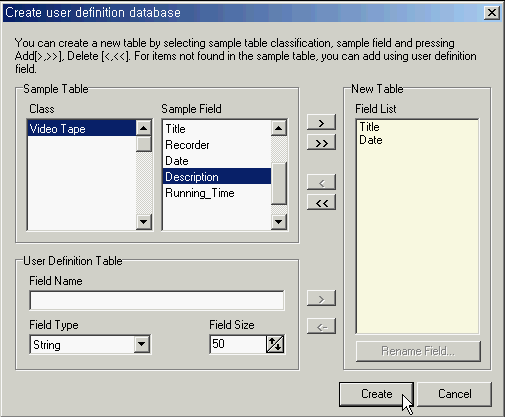Click into the Field Name text box
Image resolution: width=505 pixels, height=417 pixels.
pyautogui.click(x=157, y=300)
